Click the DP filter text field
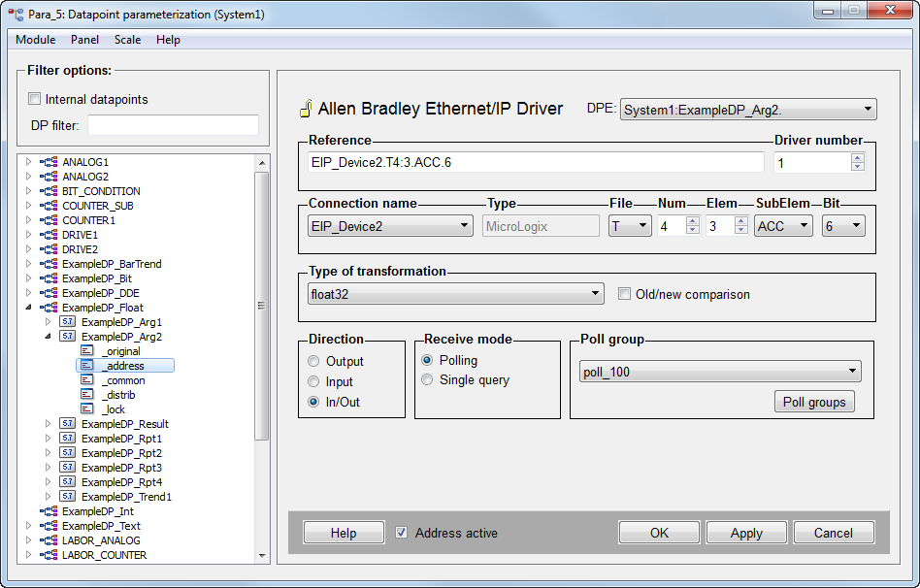This screenshot has width=920, height=588. point(173,125)
